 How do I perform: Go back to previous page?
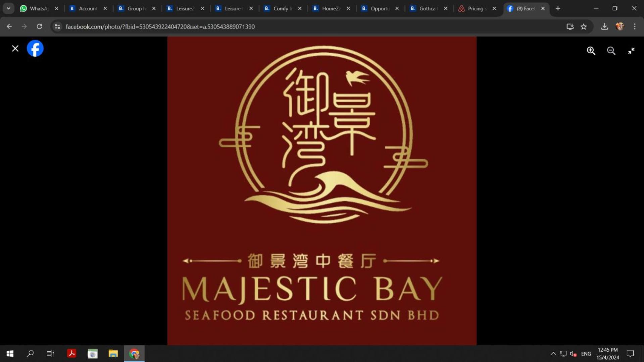pyautogui.click(x=9, y=26)
